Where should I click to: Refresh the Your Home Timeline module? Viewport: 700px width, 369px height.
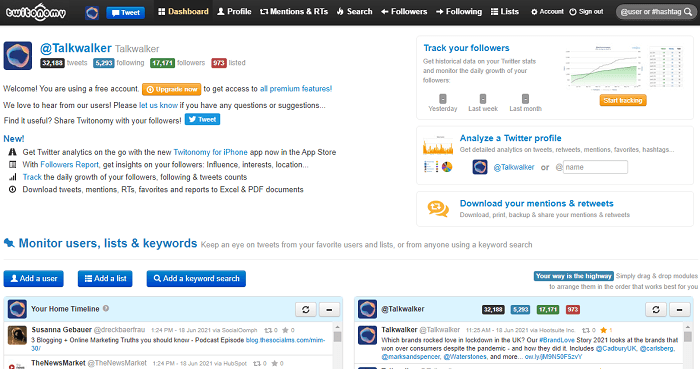point(306,309)
